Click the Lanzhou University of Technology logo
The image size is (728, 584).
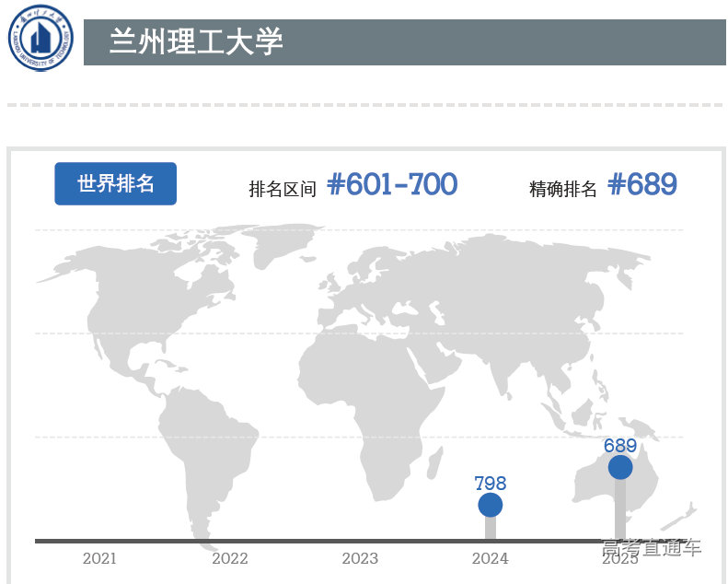40,40
